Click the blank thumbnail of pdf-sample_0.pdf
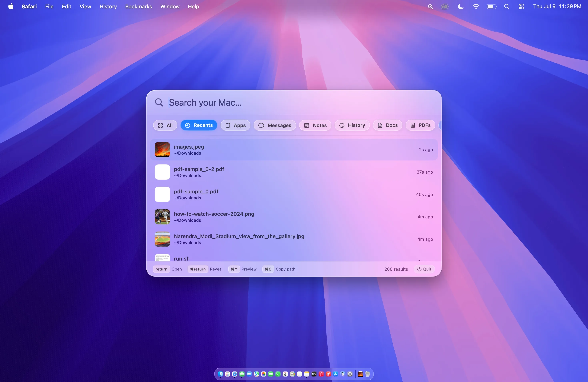The width and height of the screenshot is (588, 382). click(162, 194)
